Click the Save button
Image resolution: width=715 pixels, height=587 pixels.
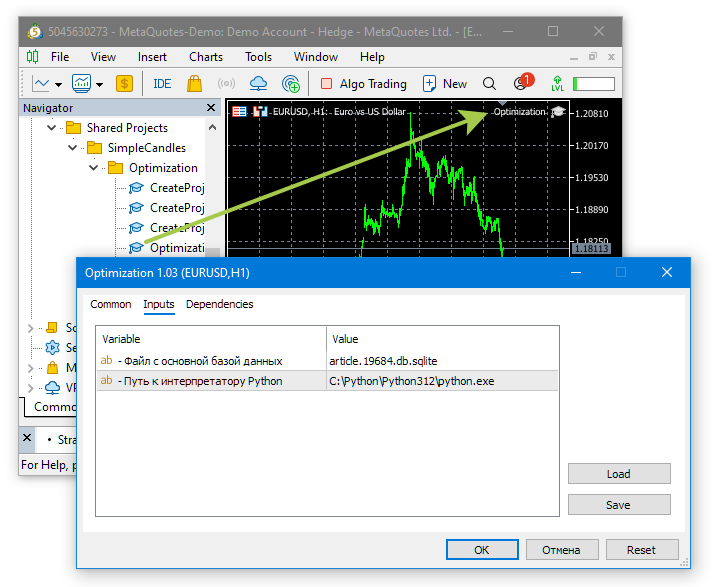coord(619,505)
